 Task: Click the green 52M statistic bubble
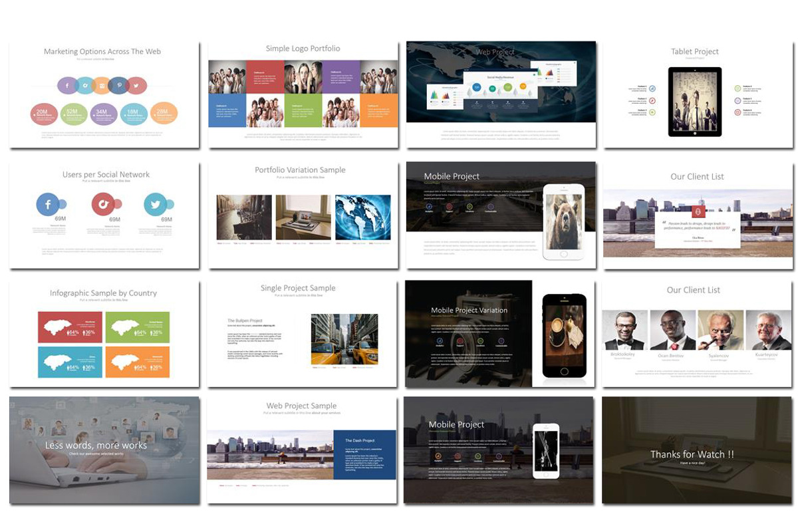pos(73,114)
